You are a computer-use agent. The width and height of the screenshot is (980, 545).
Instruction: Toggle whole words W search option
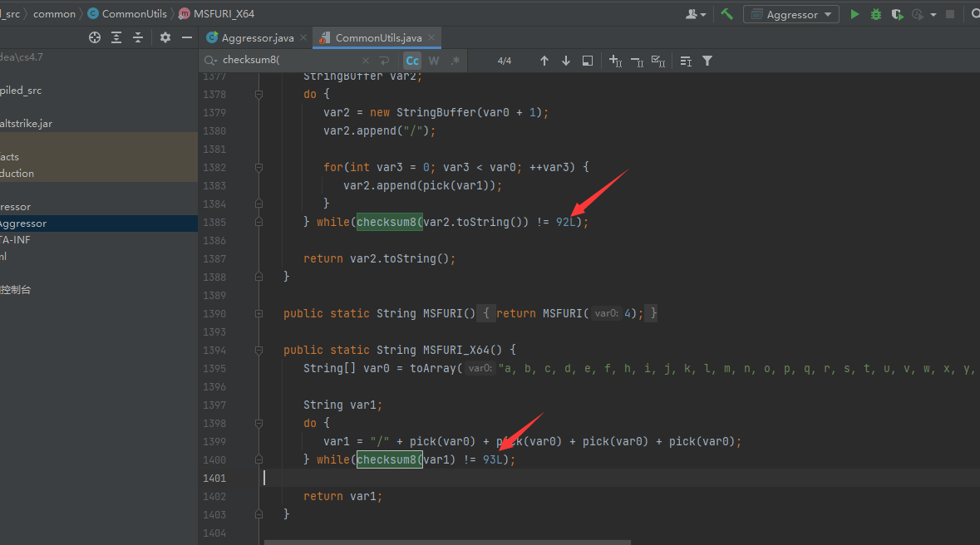434,61
